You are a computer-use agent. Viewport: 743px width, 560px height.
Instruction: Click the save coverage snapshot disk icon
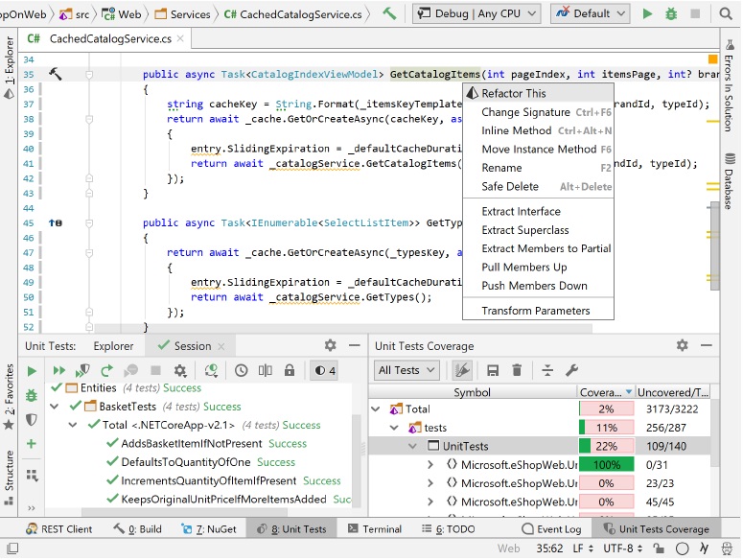point(493,370)
